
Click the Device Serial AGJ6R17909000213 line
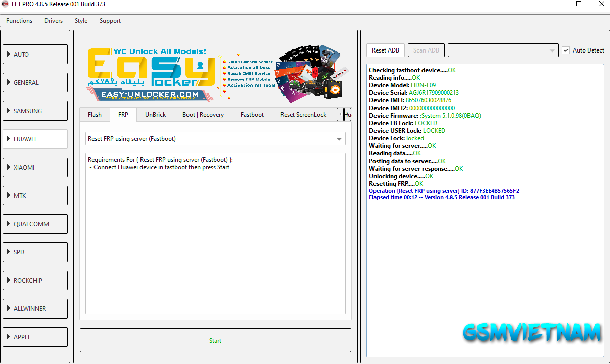point(414,93)
